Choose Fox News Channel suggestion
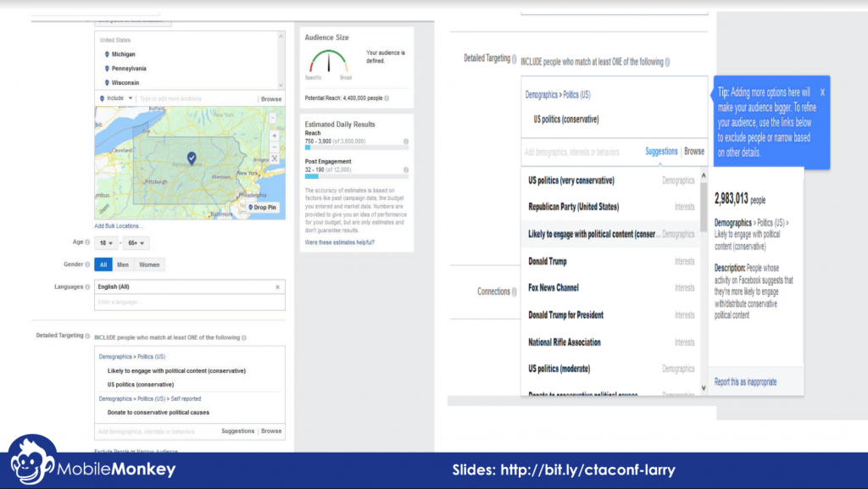The height and width of the screenshot is (489, 868). 611,287
